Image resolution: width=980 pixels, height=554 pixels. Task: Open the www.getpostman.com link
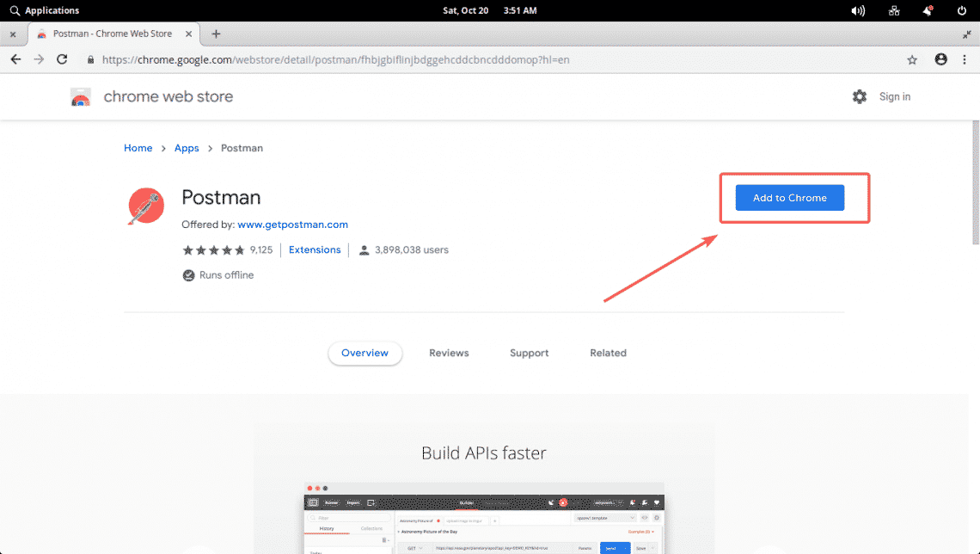292,225
